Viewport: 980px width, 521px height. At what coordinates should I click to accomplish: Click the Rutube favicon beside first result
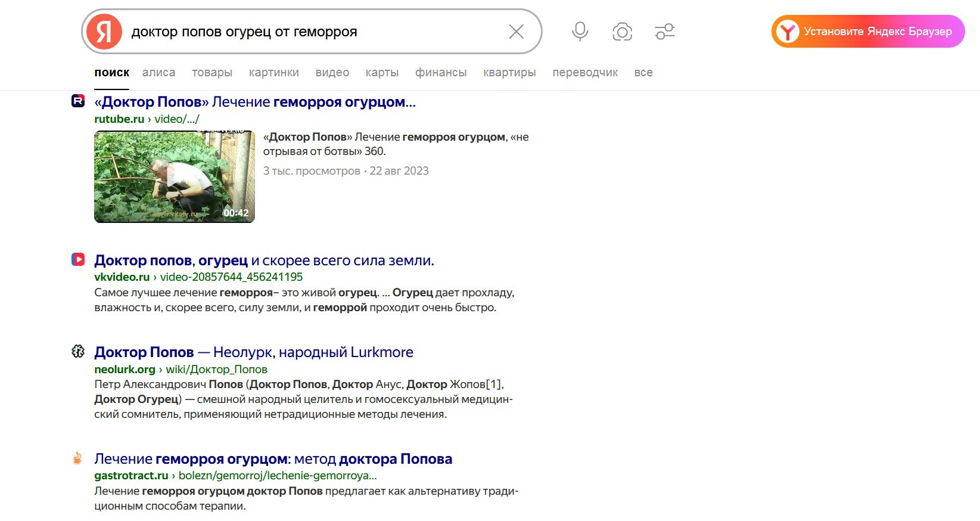(x=78, y=101)
